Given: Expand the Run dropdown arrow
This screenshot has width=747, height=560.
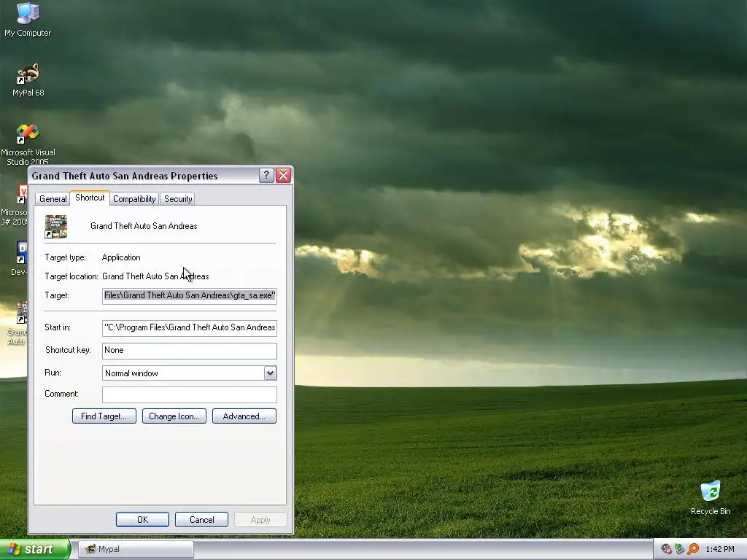Looking at the screenshot, I should pyautogui.click(x=270, y=373).
